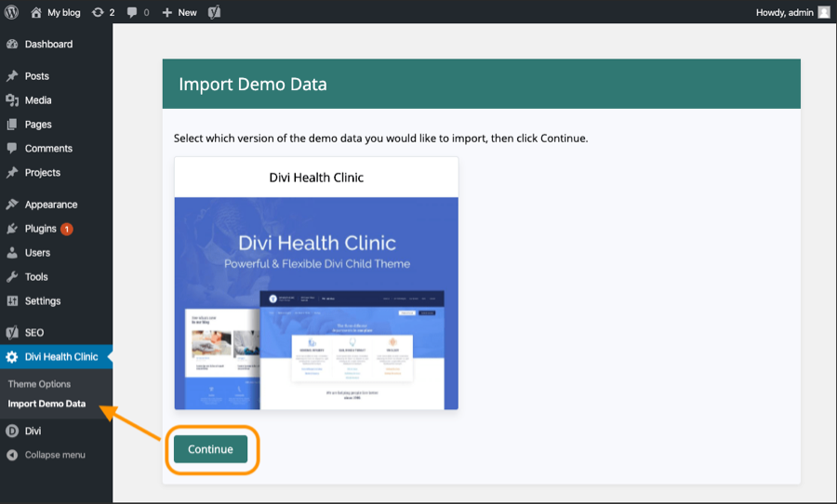Click the SEO Yoast icon in the sidebar
837x504 pixels.
pyautogui.click(x=12, y=333)
